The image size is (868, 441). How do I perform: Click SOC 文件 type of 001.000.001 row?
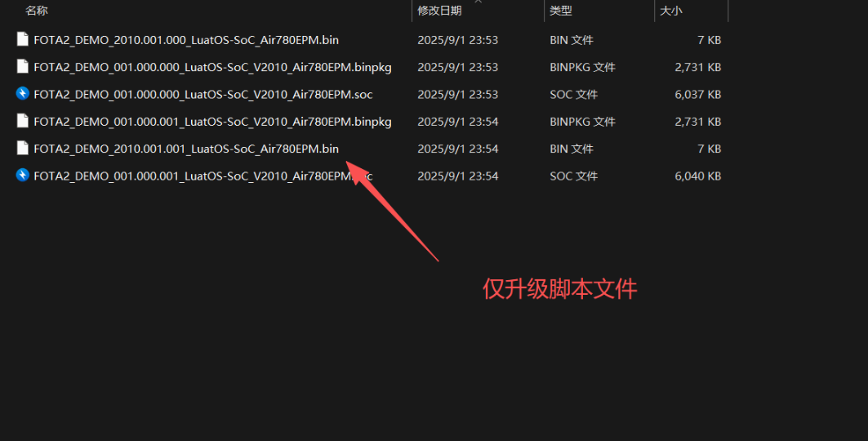(x=573, y=176)
